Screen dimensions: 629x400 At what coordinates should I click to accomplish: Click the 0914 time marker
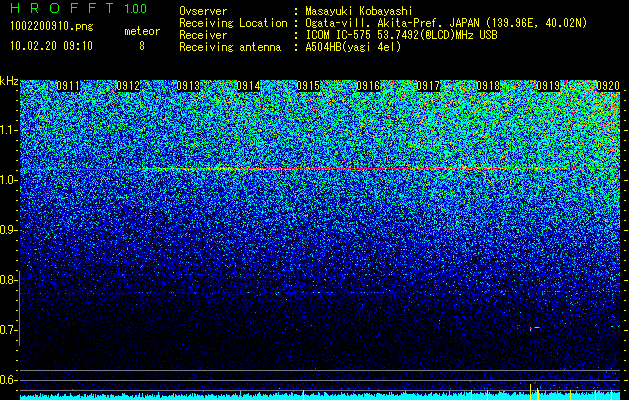coord(248,86)
